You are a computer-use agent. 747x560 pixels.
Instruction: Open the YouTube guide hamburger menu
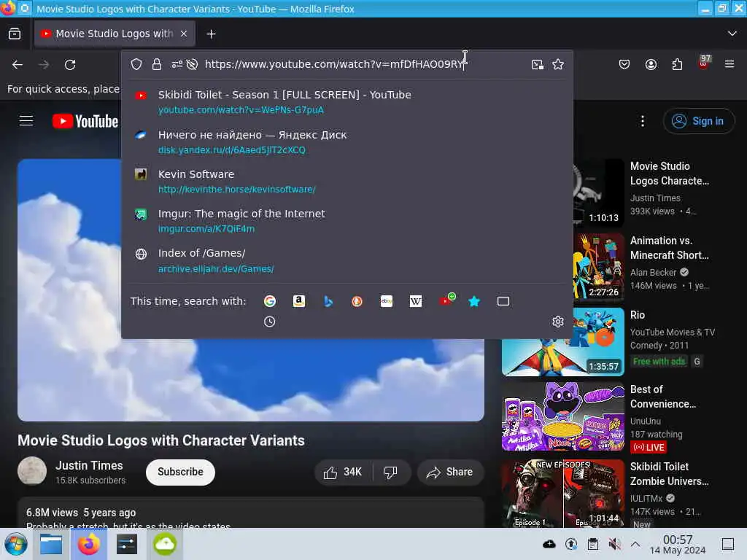pos(26,121)
